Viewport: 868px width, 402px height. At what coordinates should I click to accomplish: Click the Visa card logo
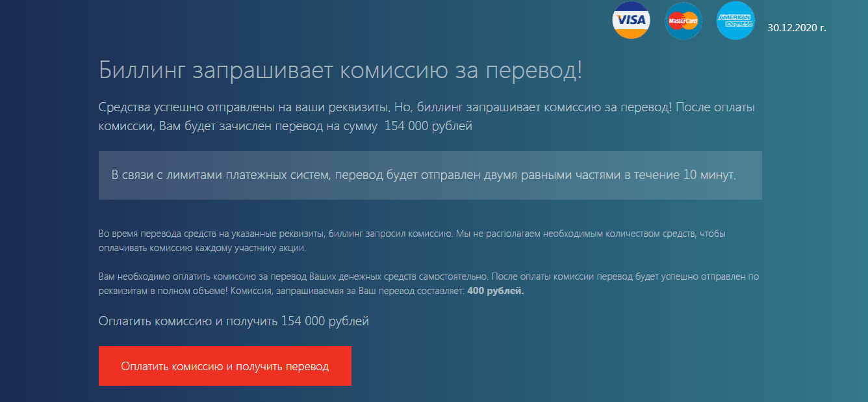(x=631, y=20)
